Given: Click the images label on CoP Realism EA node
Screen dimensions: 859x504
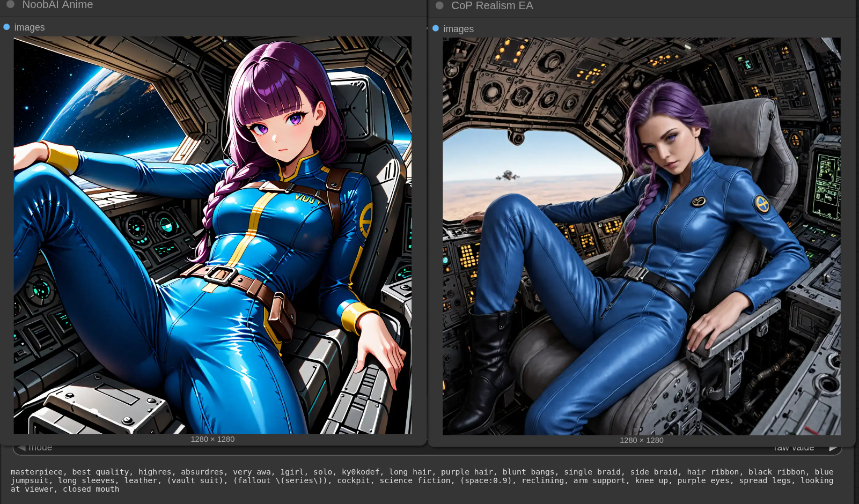Looking at the screenshot, I should click(x=459, y=29).
